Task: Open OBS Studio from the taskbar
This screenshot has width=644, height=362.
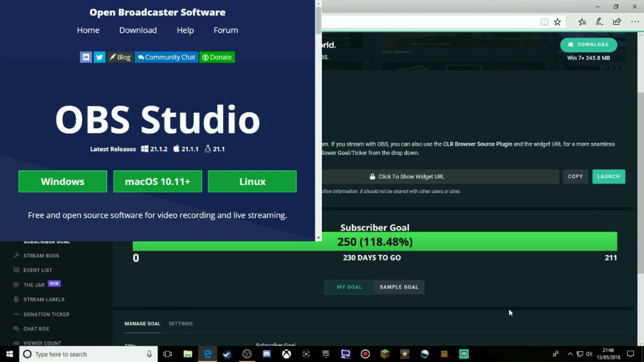Action: [x=247, y=354]
